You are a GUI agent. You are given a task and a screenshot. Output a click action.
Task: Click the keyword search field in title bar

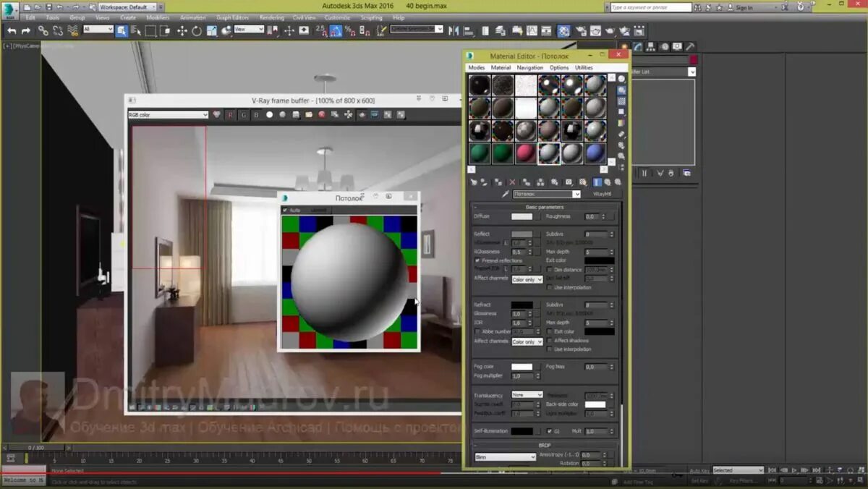point(650,7)
